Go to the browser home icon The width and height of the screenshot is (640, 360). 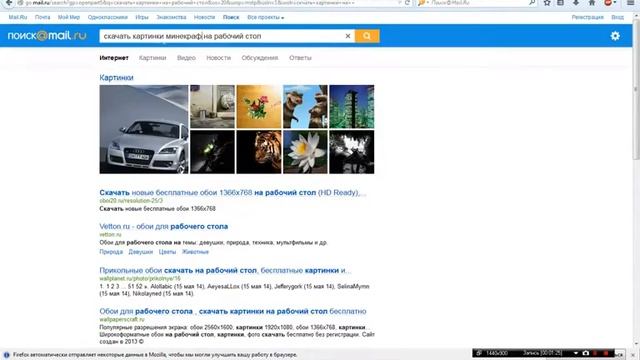[x=591, y=2]
